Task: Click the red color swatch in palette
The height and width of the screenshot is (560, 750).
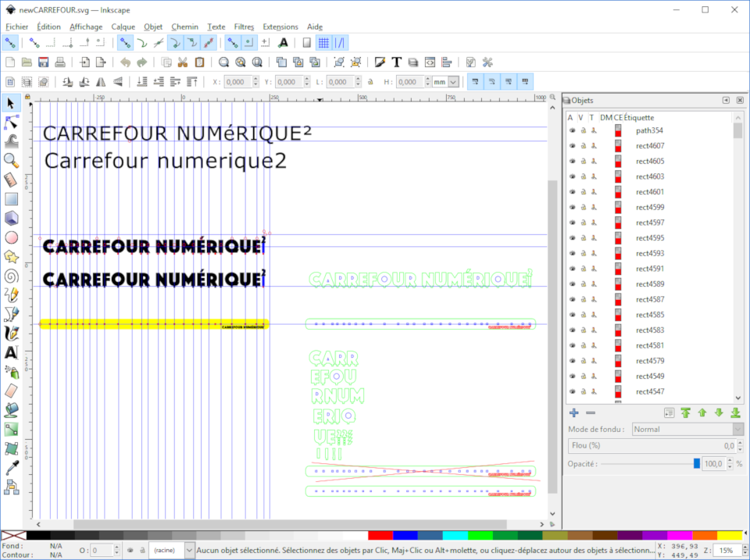Action: 380,535
